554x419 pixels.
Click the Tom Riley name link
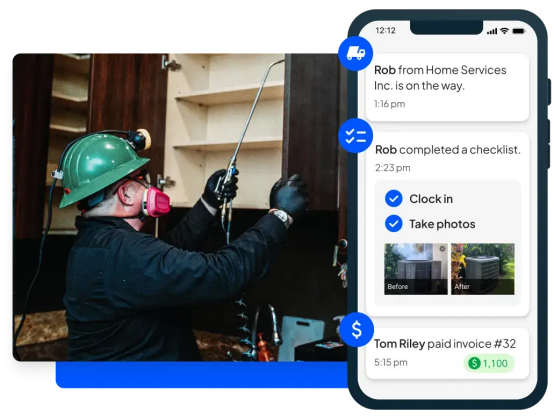coord(399,344)
